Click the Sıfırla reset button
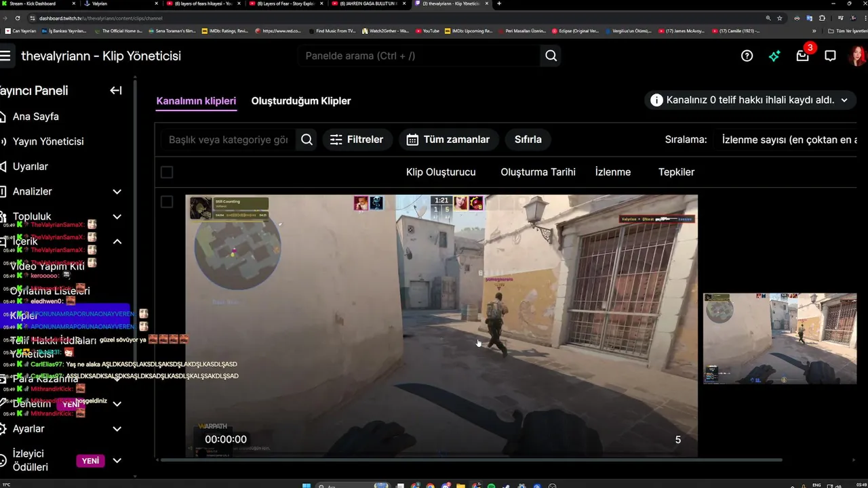The height and width of the screenshot is (488, 868). [528, 140]
